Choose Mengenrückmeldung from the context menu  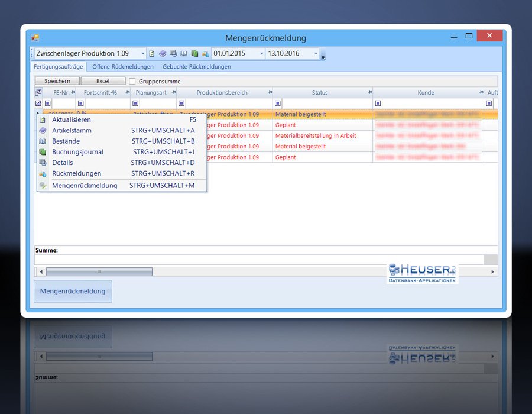[x=122, y=186]
